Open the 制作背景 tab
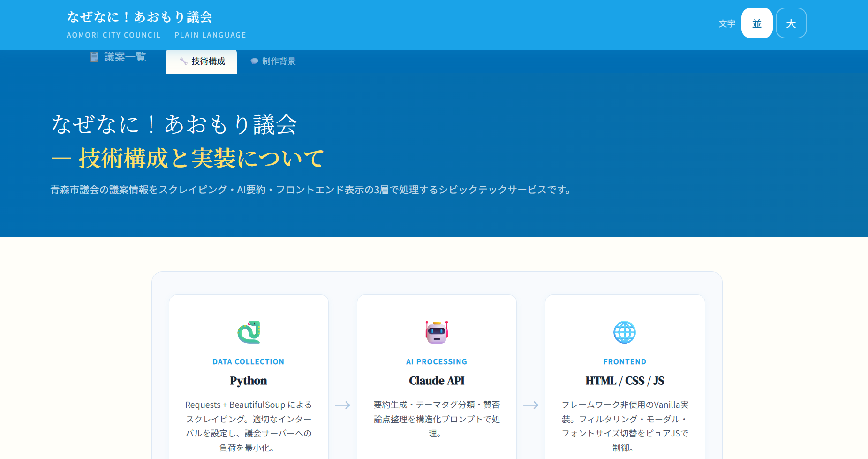 point(272,61)
